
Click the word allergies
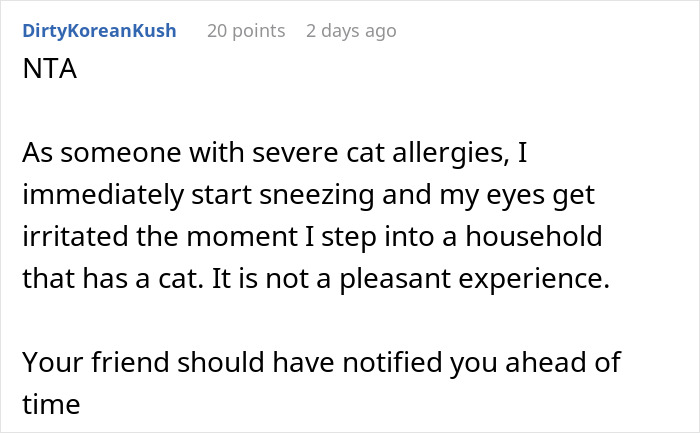451,153
